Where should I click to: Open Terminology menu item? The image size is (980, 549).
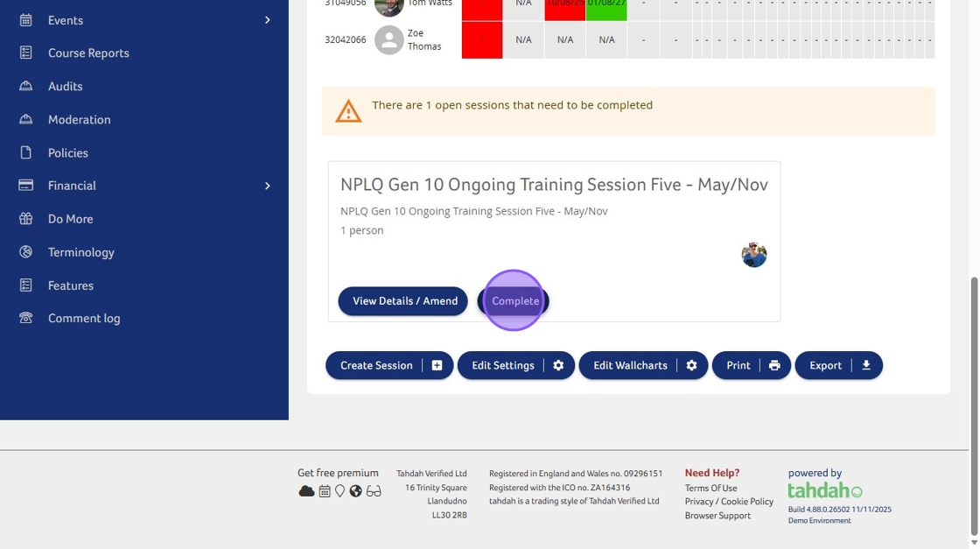click(81, 252)
